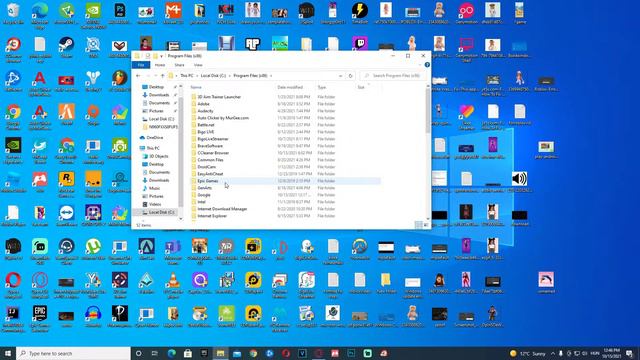Image resolution: width=640 pixels, height=360 pixels.
Task: Refresh the Program Files (x86) folder
Action: point(350,76)
